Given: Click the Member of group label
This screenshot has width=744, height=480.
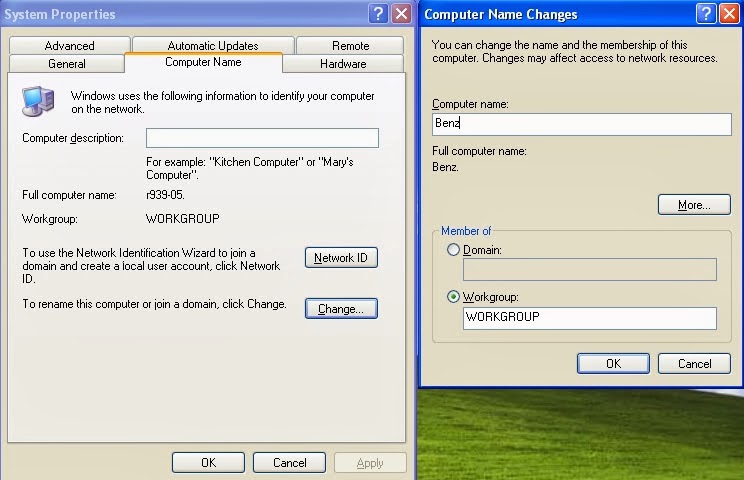Looking at the screenshot, I should click(466, 231).
